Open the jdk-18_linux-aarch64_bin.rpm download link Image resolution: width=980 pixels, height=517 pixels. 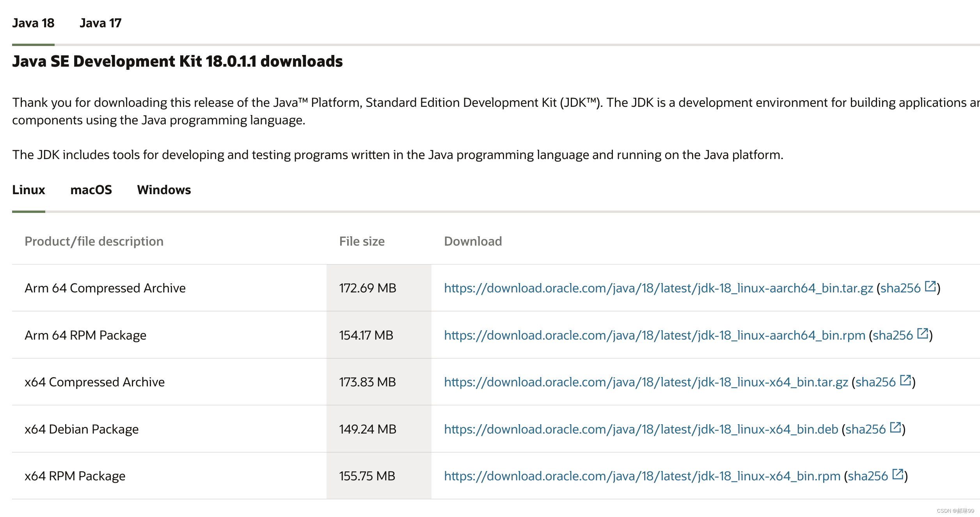click(654, 335)
